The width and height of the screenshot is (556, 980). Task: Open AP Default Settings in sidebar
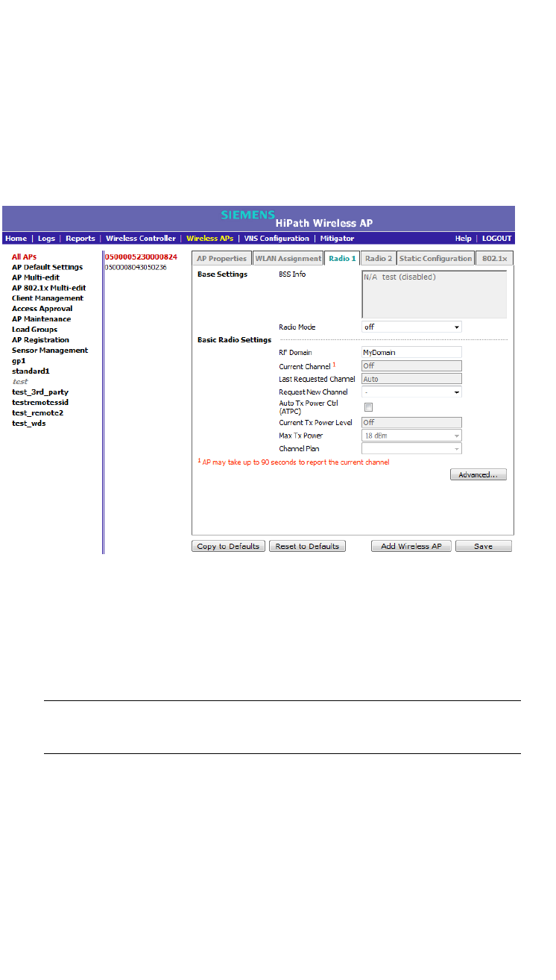(48, 267)
